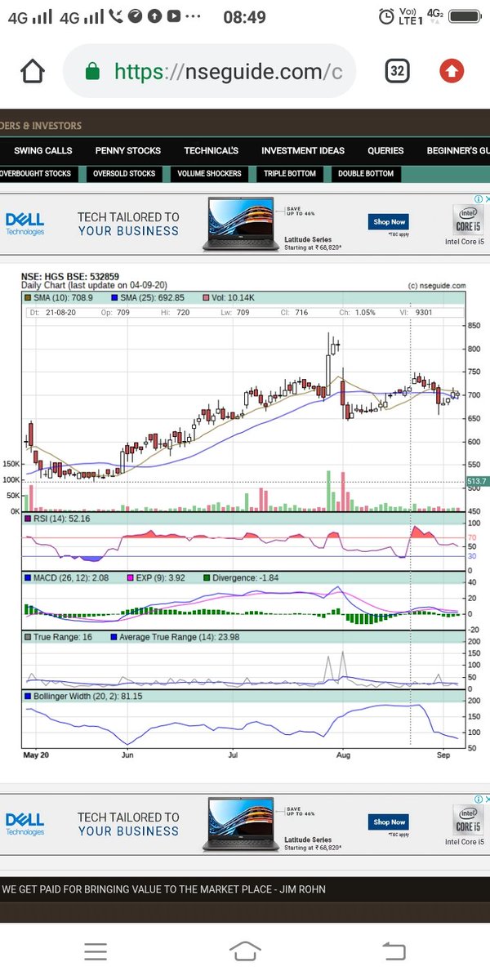
Task: Tap the Android recent apps menu button
Action: coord(96,951)
